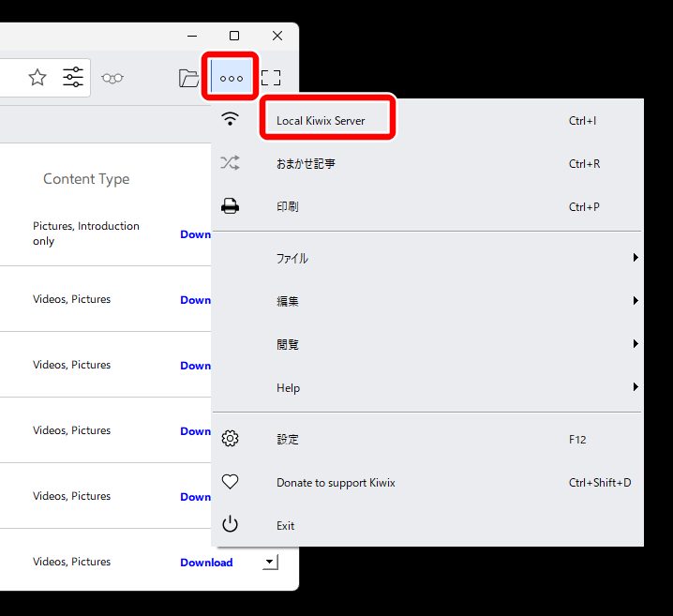Click the power Exit icon
The image size is (673, 616).
click(x=230, y=525)
